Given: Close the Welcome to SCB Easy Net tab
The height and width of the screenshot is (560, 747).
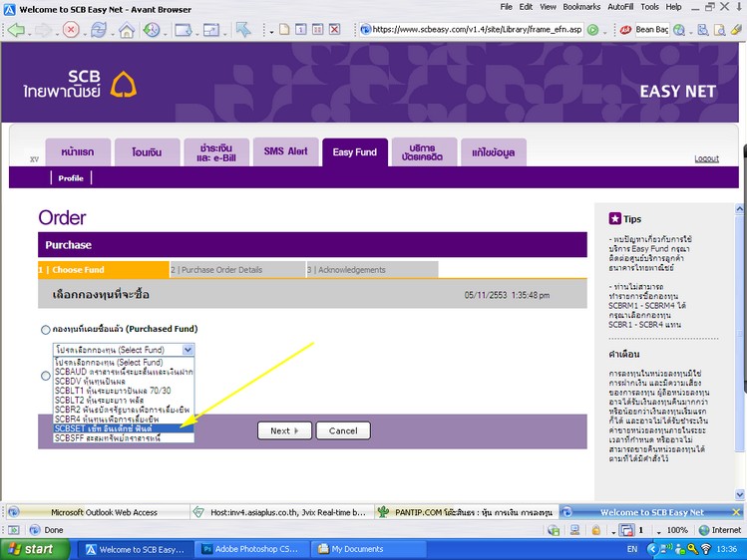Looking at the screenshot, I should click(x=736, y=512).
